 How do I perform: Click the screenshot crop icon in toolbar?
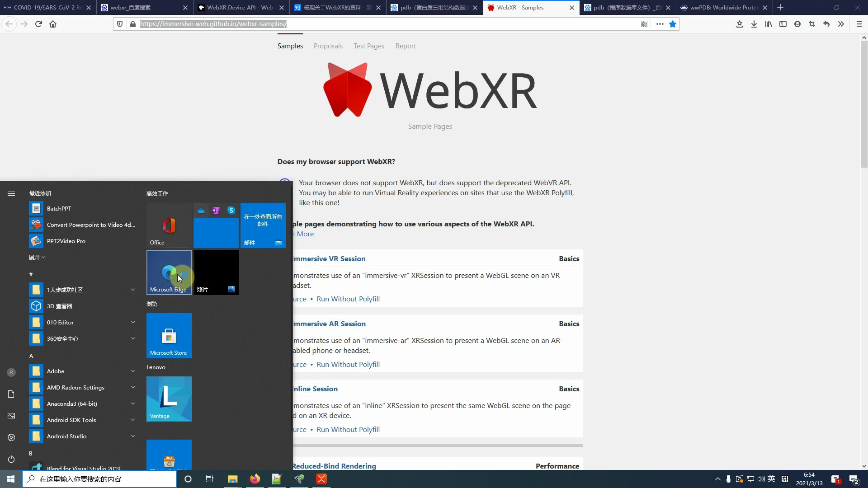coord(812,24)
